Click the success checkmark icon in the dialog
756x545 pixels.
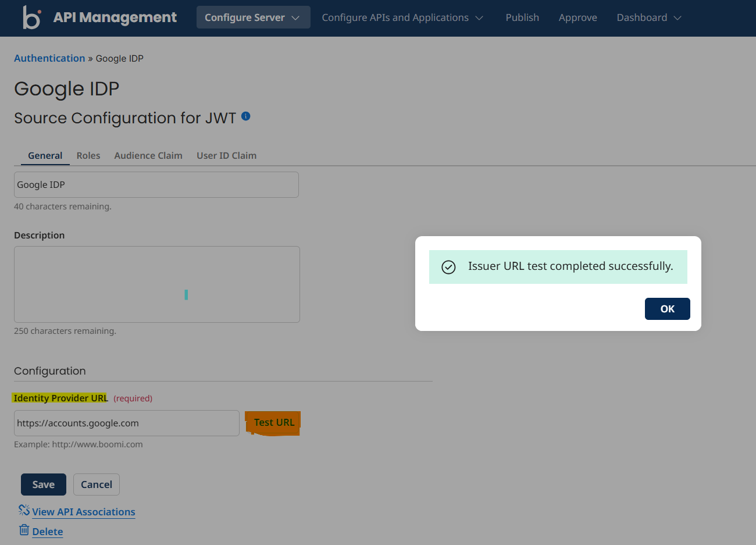click(448, 267)
